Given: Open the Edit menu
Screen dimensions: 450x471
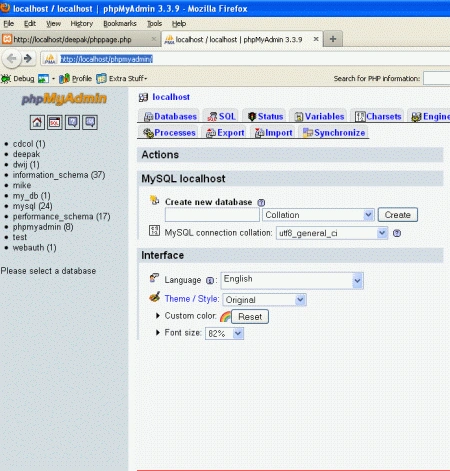Looking at the screenshot, I should [x=30, y=24].
